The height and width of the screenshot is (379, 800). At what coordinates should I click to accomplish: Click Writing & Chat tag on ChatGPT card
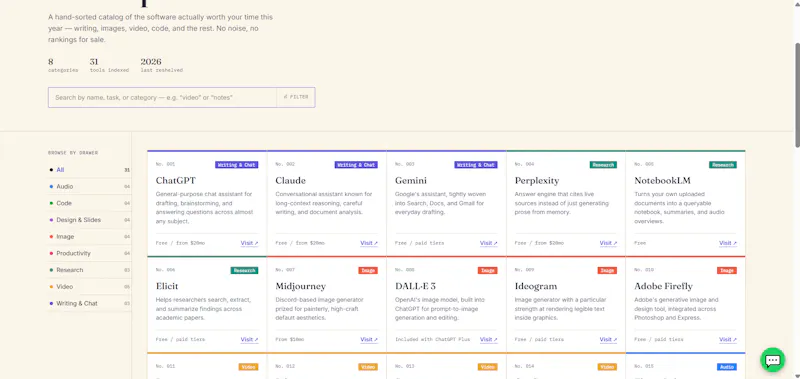click(x=236, y=165)
